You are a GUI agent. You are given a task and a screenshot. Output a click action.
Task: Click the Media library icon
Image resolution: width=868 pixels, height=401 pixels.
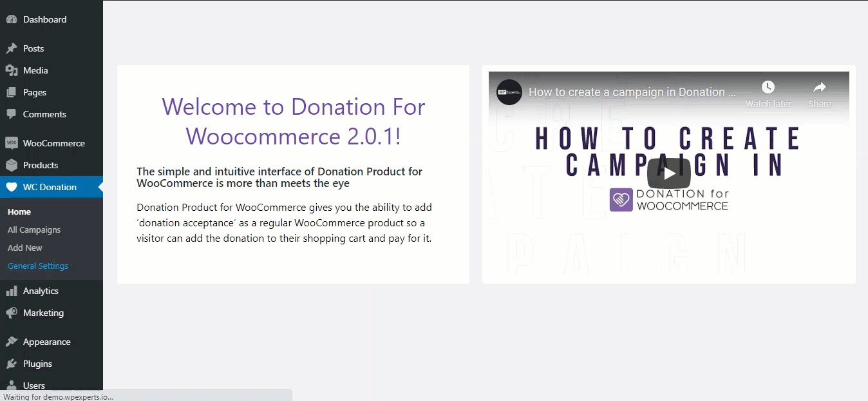click(12, 70)
